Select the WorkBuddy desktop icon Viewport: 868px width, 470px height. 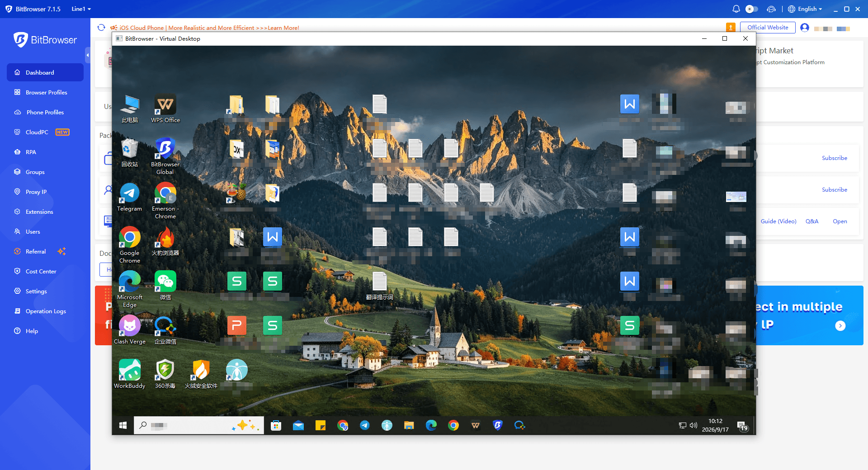(130, 374)
